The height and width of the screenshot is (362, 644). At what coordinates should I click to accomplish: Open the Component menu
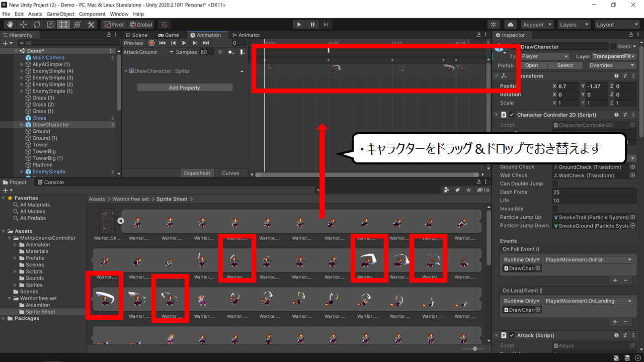coord(93,14)
